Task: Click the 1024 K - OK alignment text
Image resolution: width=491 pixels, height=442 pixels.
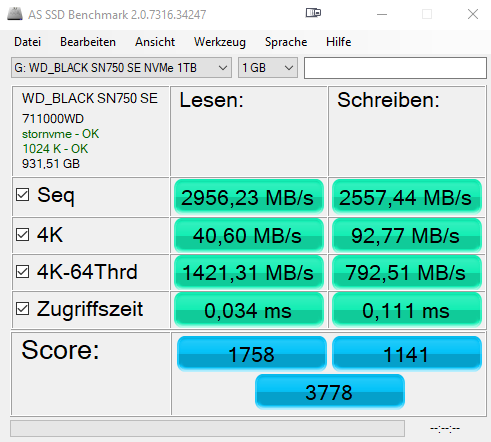Action: [55, 149]
